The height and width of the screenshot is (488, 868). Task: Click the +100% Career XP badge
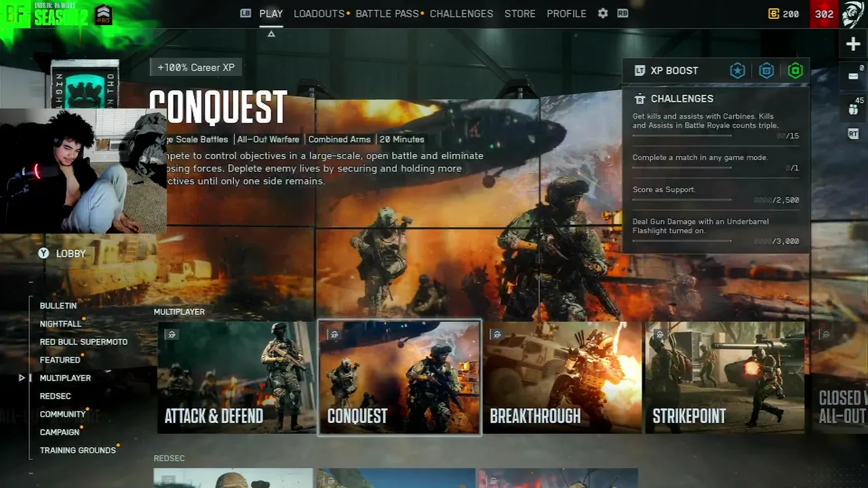[x=196, y=68]
